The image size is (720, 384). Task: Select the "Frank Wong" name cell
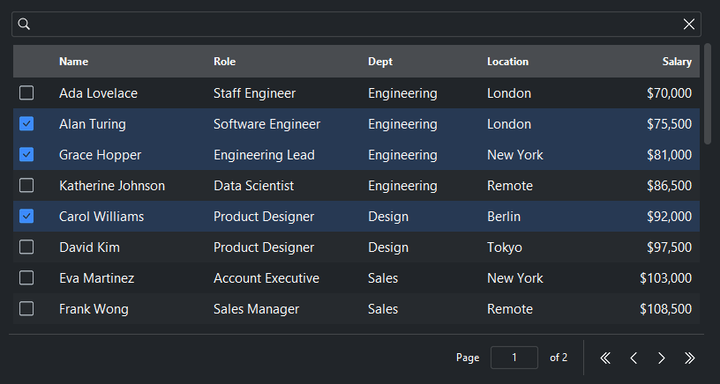[x=94, y=309]
